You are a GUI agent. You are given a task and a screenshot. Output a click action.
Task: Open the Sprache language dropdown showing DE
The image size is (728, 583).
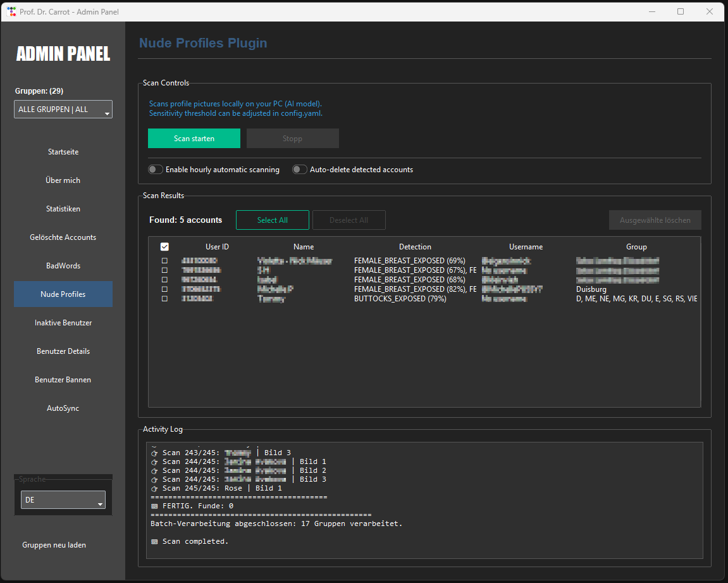coord(63,500)
